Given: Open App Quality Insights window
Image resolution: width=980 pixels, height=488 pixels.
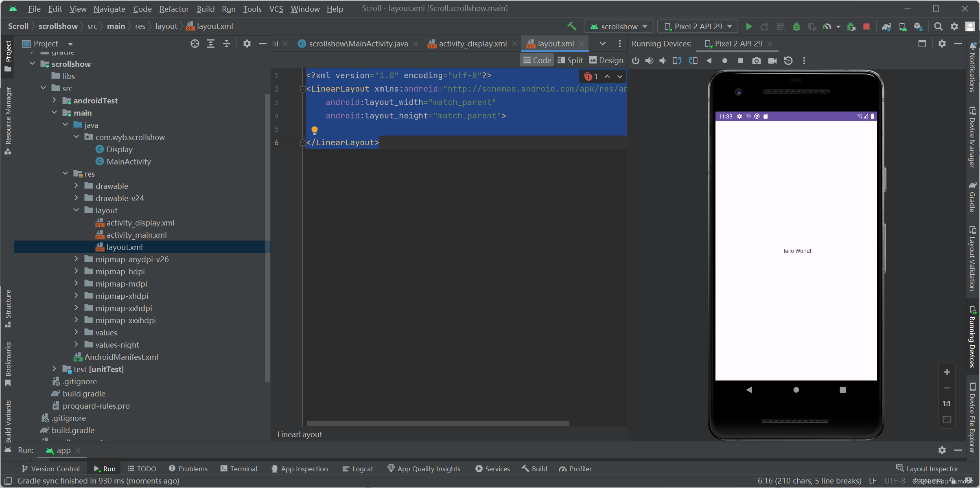Looking at the screenshot, I should pyautogui.click(x=424, y=469).
